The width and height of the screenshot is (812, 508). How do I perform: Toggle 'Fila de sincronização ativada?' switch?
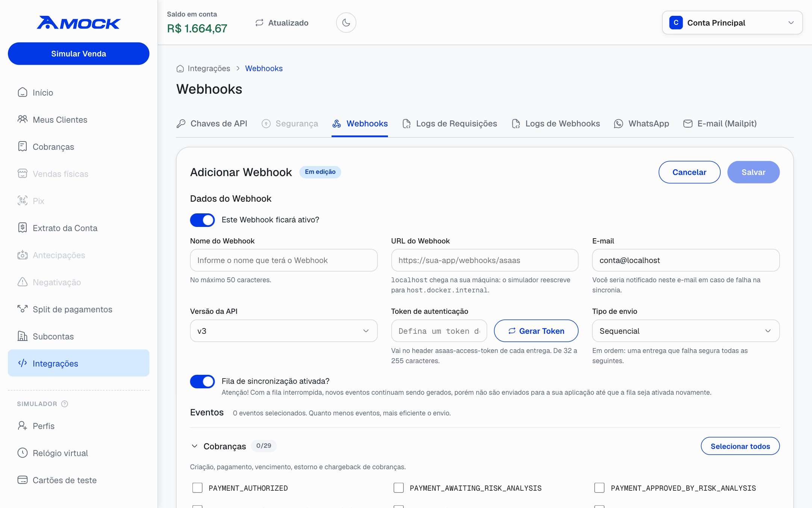[x=202, y=382]
